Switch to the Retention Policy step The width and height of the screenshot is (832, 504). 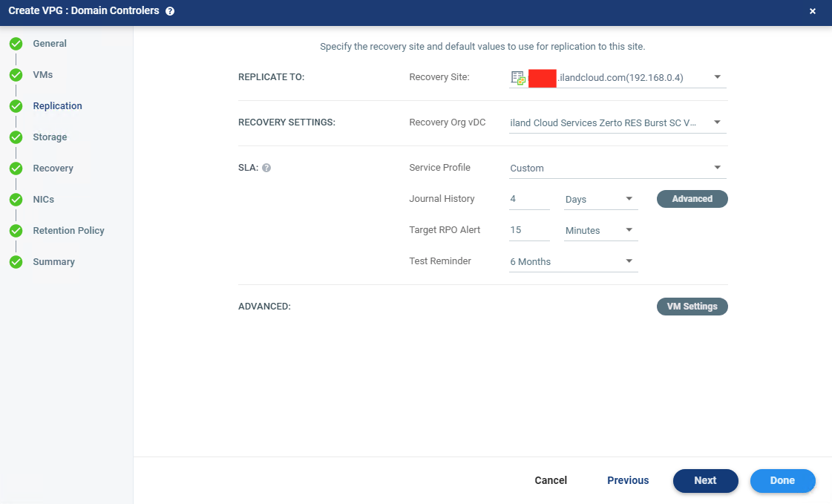[68, 231]
